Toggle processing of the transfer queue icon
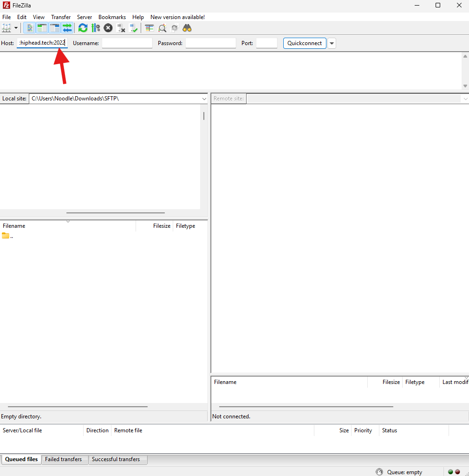 (96, 28)
